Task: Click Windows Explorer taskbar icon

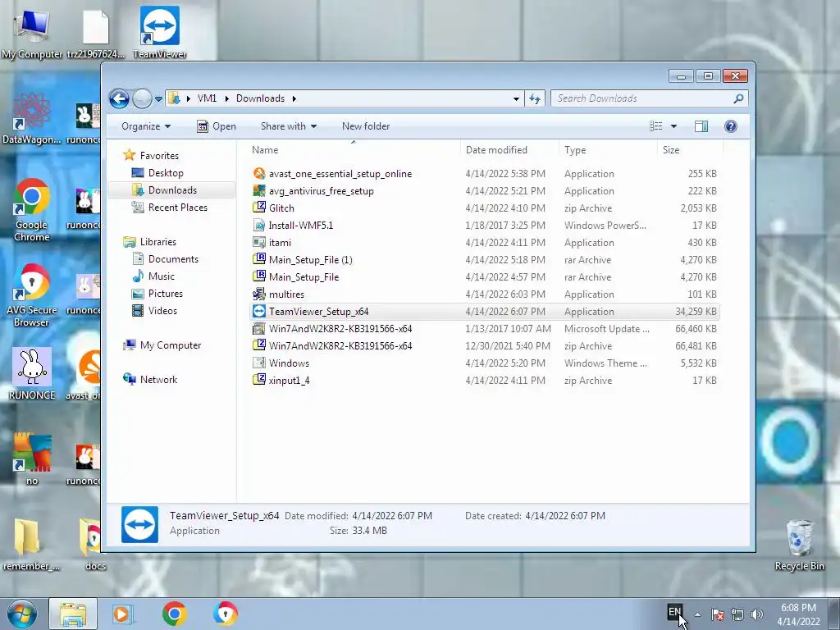Action: point(73,614)
